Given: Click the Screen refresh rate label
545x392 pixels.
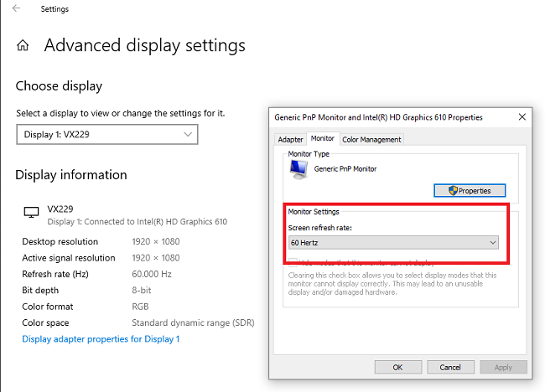Looking at the screenshot, I should pos(319,228).
